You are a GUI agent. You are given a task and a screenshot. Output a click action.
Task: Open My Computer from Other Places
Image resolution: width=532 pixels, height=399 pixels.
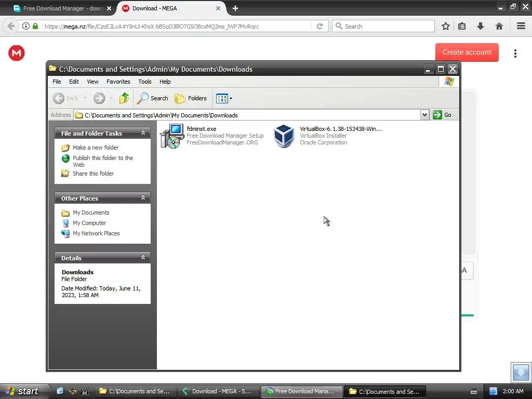click(89, 223)
